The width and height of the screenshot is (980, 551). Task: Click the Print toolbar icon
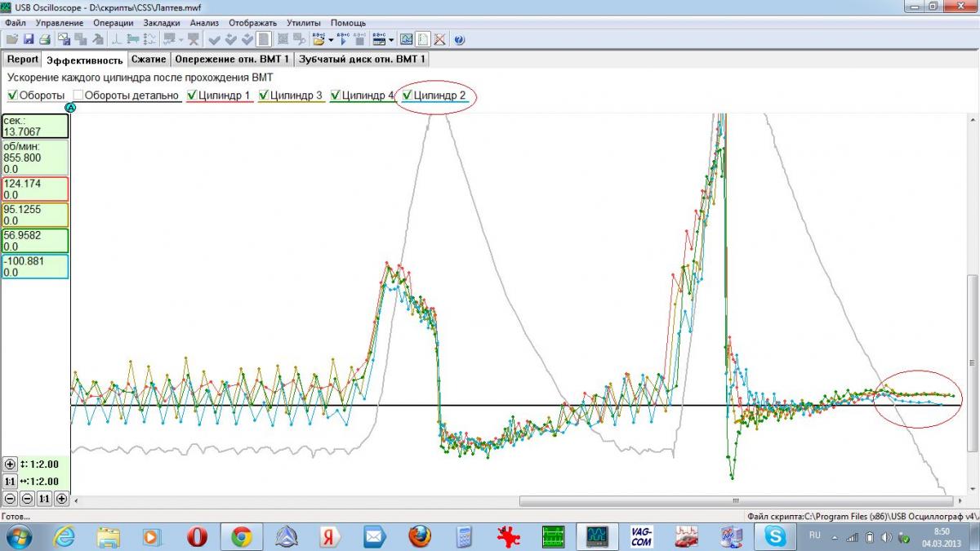click(x=45, y=39)
